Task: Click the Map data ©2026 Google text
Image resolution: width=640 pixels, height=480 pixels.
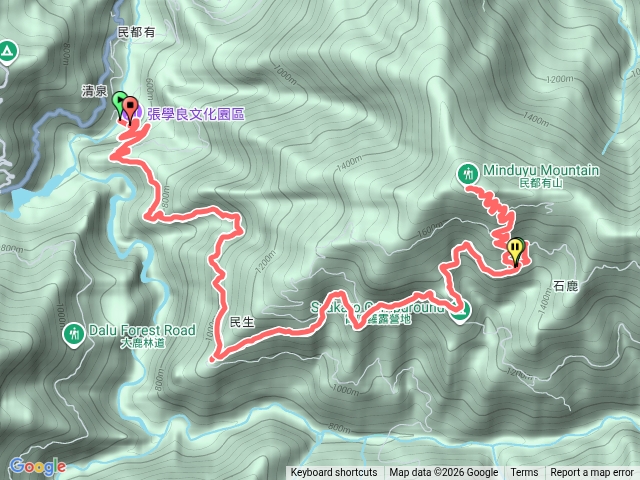Action: (x=443, y=473)
